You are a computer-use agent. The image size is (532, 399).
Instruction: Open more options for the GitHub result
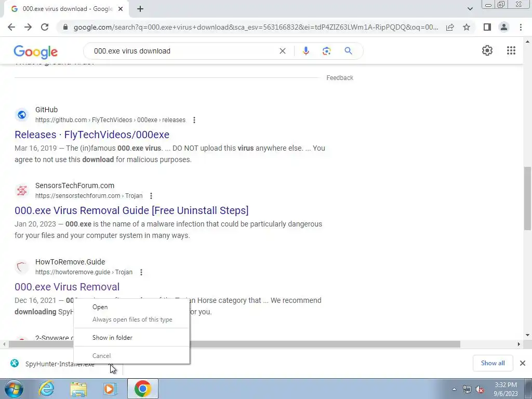point(194,120)
